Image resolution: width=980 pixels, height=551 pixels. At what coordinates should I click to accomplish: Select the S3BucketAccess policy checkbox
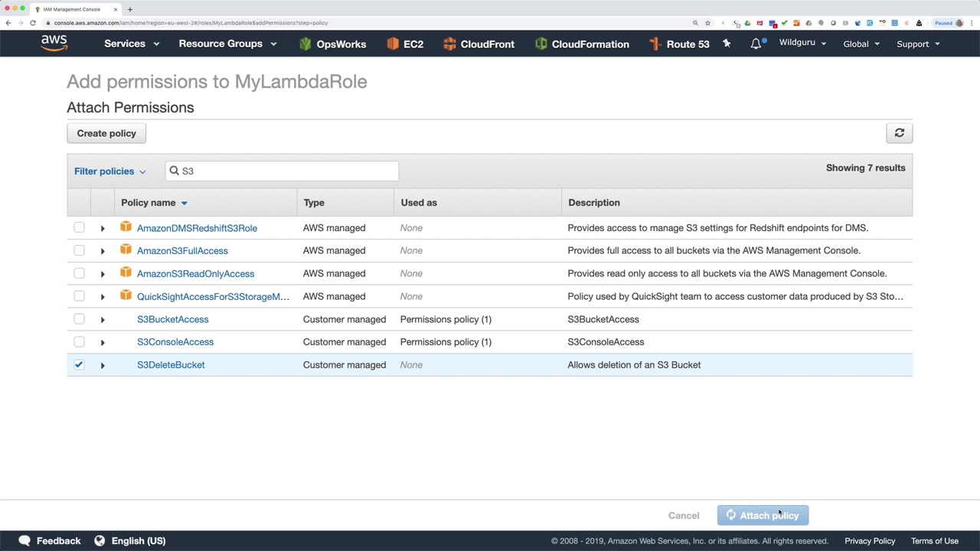click(x=79, y=319)
